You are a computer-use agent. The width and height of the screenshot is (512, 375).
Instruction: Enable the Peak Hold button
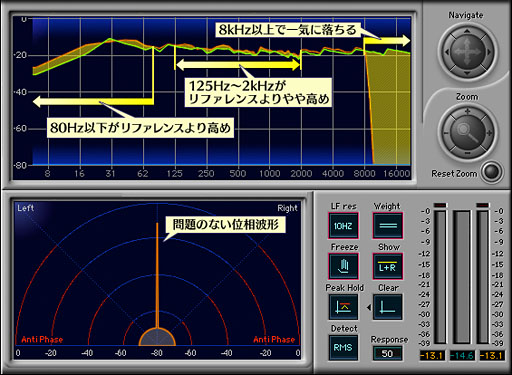[x=343, y=307]
